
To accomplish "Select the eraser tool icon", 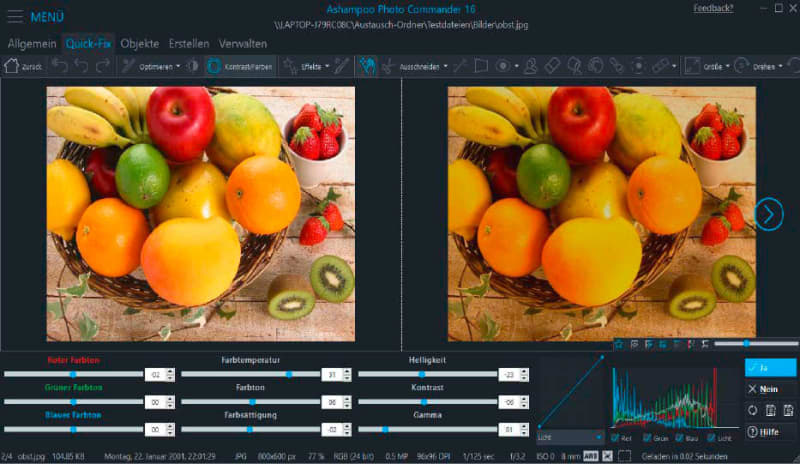I will pyautogui.click(x=553, y=66).
